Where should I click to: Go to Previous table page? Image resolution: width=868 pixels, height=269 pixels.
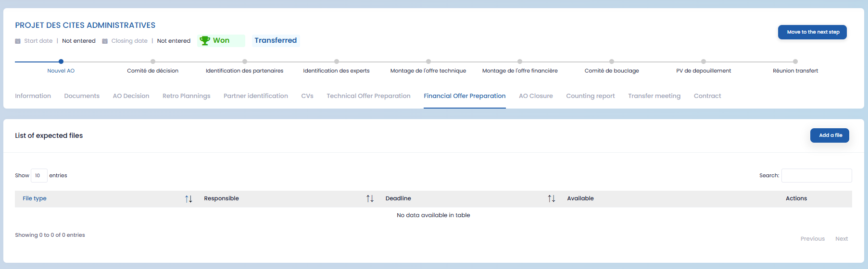[x=813, y=239]
